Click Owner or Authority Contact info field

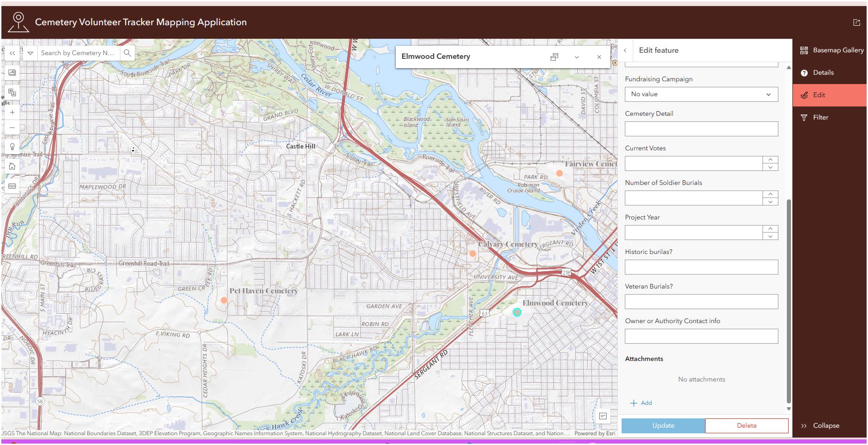701,336
